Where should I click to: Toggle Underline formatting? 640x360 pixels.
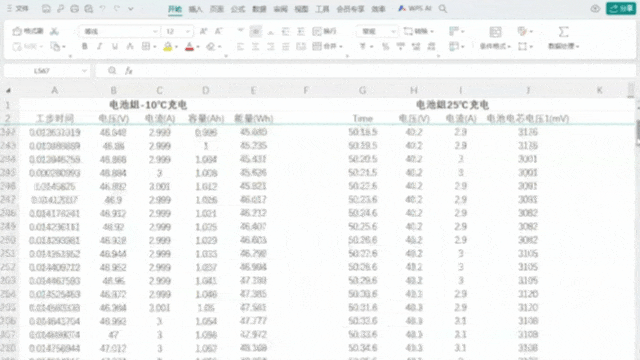(x=115, y=47)
